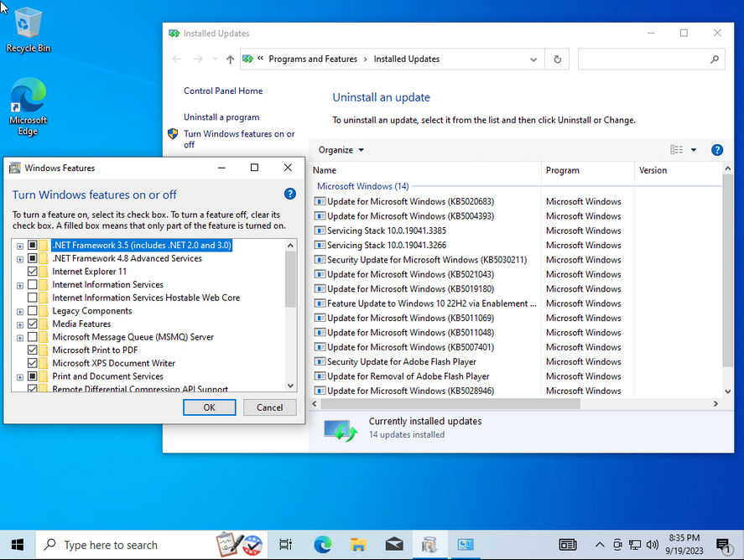Open the news and interests taskbar icon

tap(568, 545)
